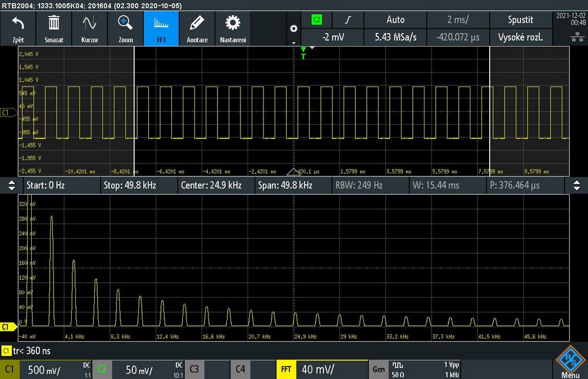Open the small gear toolbar options

[x=293, y=29]
